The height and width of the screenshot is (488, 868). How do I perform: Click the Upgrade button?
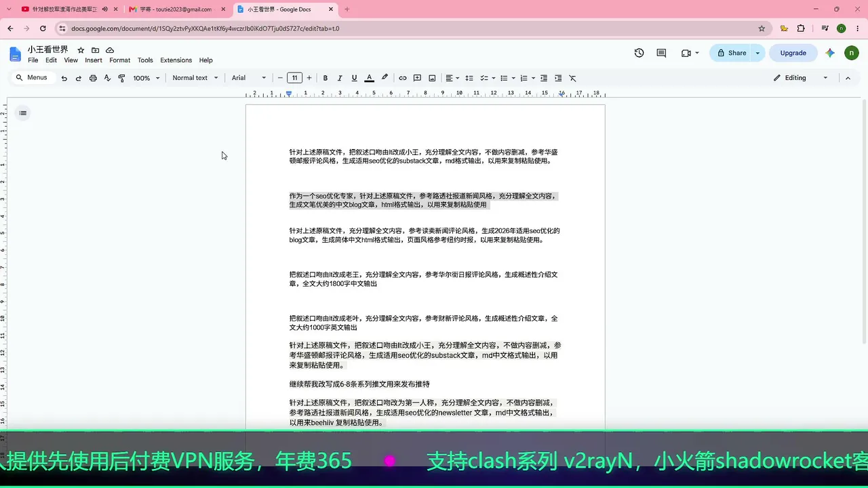pyautogui.click(x=793, y=53)
